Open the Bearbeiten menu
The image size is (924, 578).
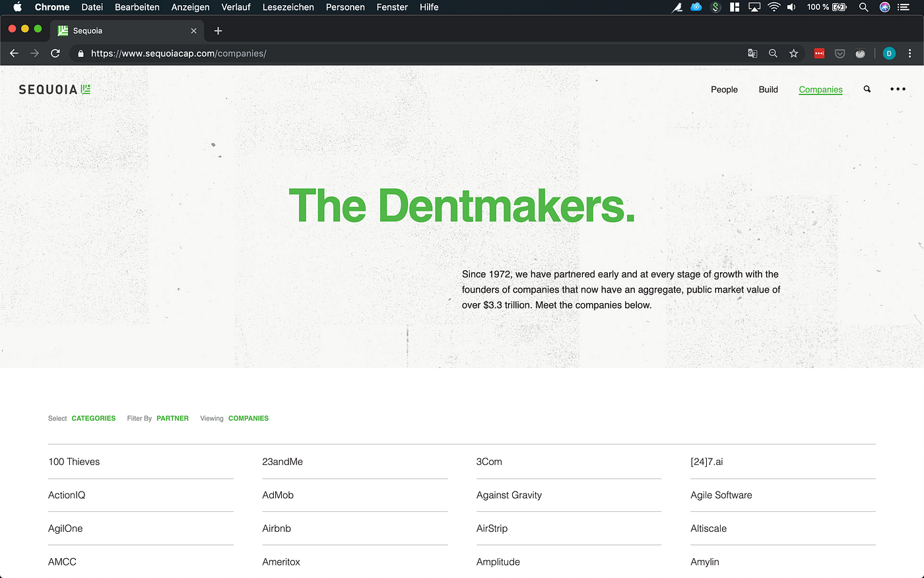137,7
